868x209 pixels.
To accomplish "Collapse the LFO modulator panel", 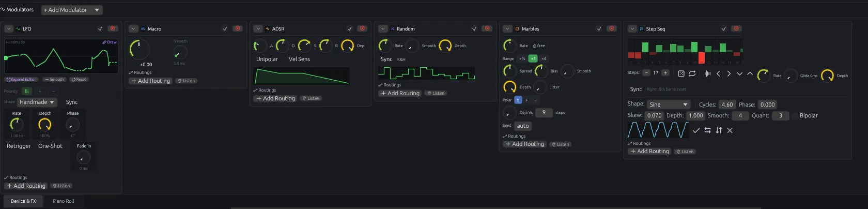I will (x=9, y=29).
